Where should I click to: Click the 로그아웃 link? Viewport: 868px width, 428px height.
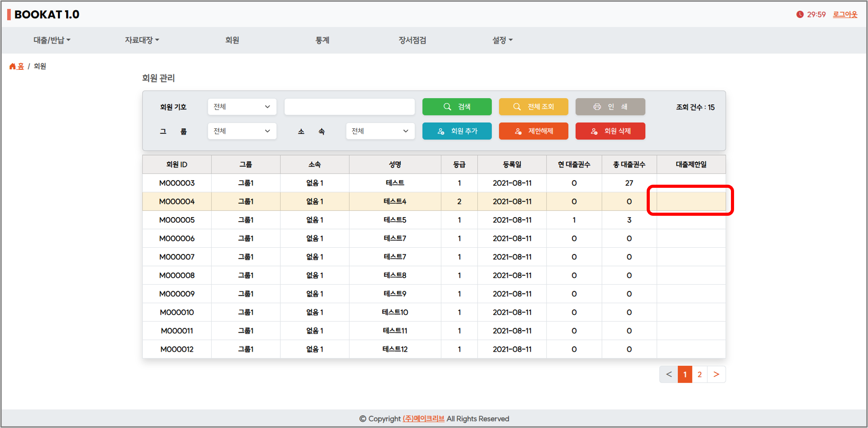[844, 15]
